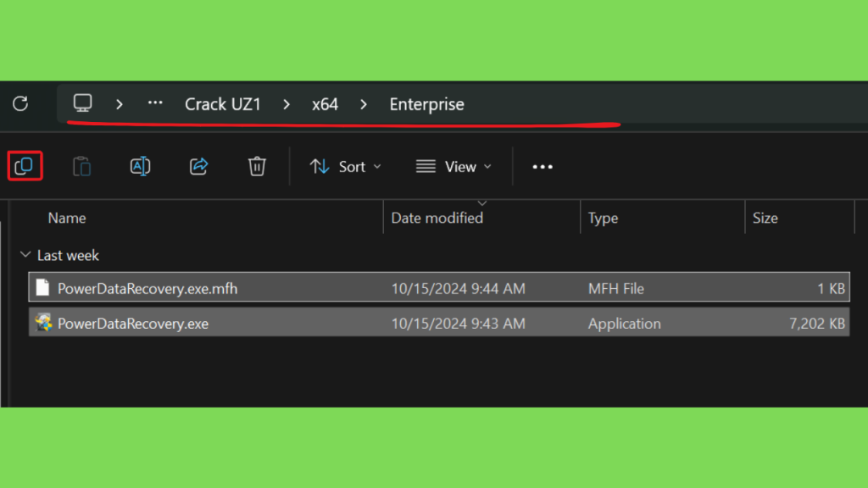Click the Paste icon in toolbar
This screenshot has width=868, height=488.
pos(82,166)
